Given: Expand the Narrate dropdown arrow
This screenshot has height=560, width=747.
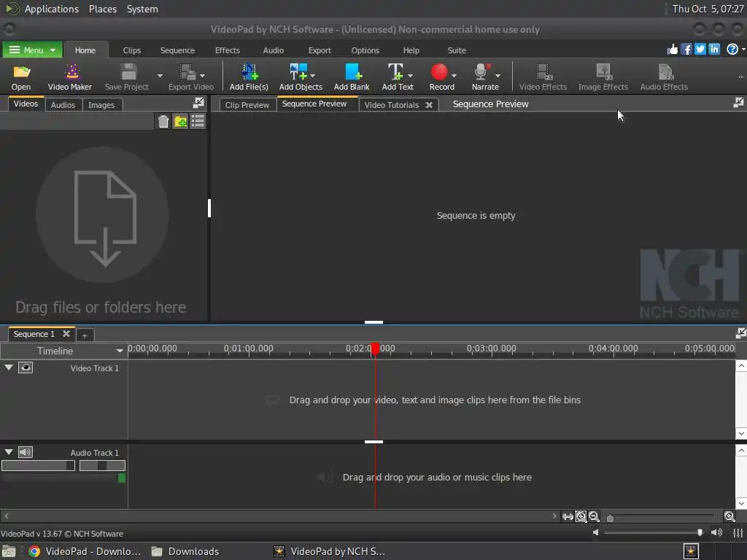Looking at the screenshot, I should point(498,75).
